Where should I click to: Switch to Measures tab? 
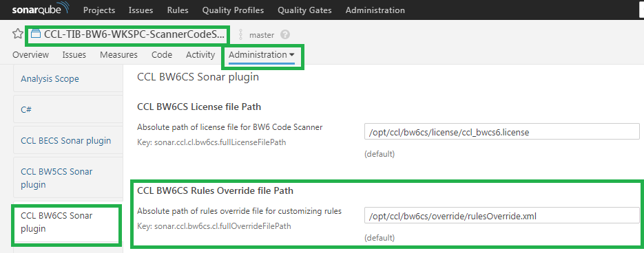pyautogui.click(x=118, y=54)
